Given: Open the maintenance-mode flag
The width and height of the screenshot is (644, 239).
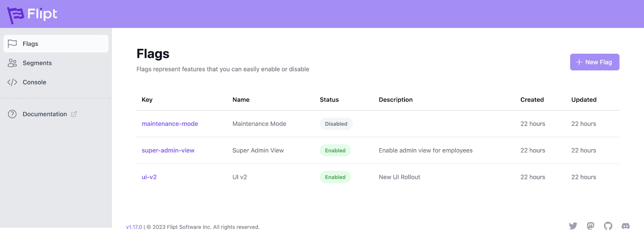Looking at the screenshot, I should point(170,124).
